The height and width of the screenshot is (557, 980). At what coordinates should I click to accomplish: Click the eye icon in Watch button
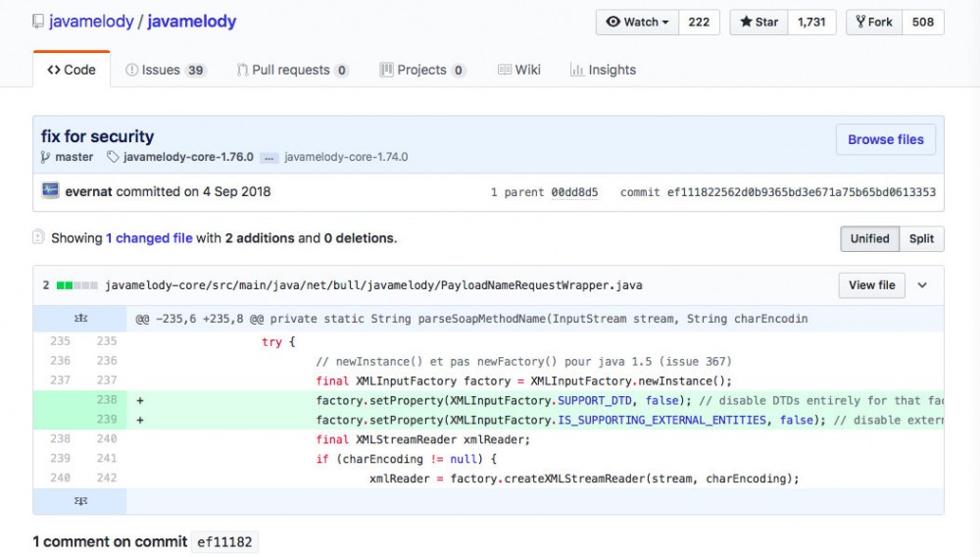click(x=613, y=22)
